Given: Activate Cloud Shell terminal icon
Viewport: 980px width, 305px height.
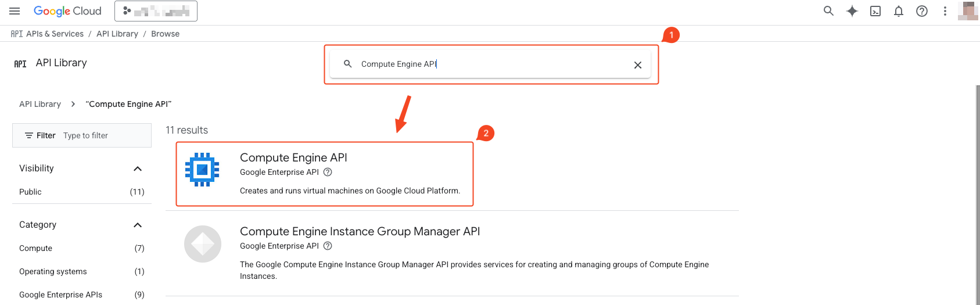Looking at the screenshot, I should [x=875, y=11].
